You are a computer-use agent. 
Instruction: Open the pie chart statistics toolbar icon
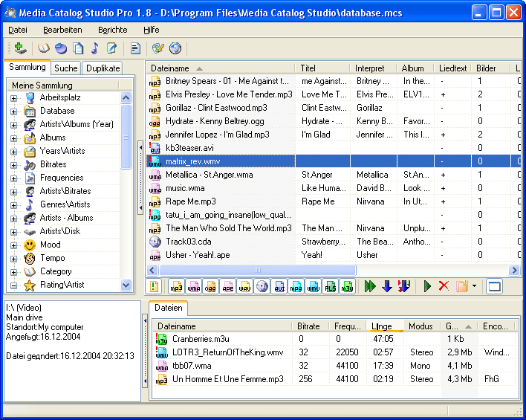61,48
